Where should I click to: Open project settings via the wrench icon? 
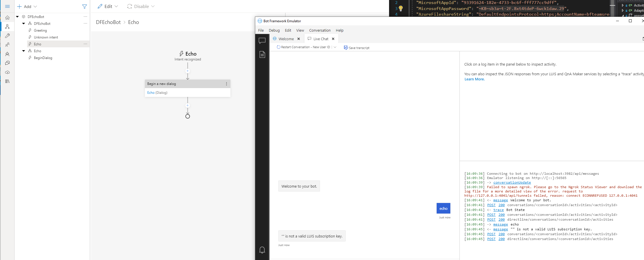[7, 36]
